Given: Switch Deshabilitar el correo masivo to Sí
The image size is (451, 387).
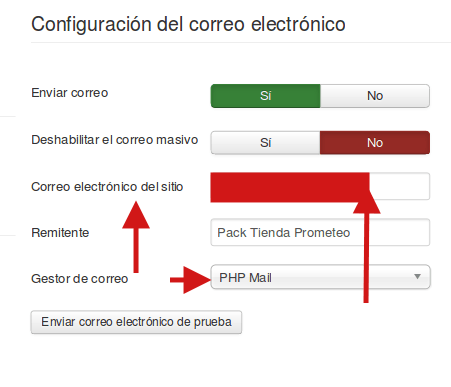Looking at the screenshot, I should 265,143.
